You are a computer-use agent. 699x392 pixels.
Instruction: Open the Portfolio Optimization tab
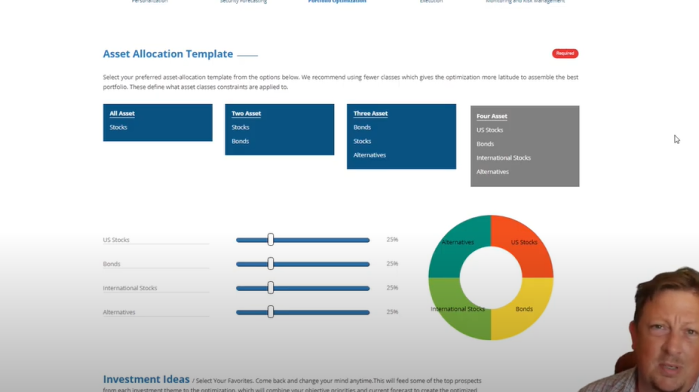click(337, 1)
